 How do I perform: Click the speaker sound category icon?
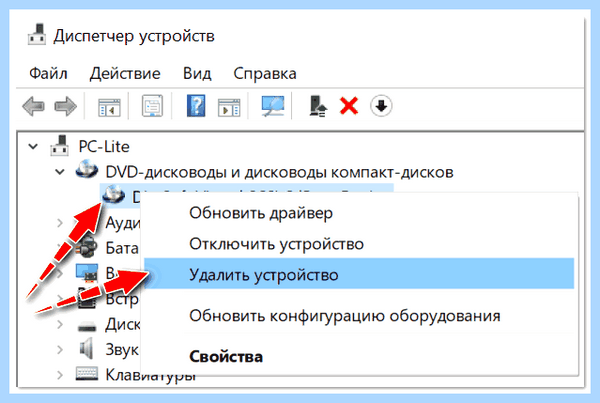click(87, 348)
